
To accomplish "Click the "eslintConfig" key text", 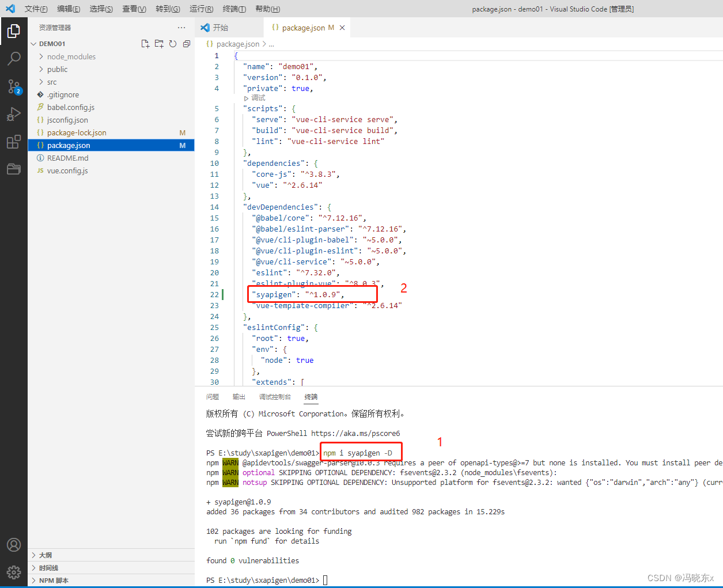I will coord(274,328).
